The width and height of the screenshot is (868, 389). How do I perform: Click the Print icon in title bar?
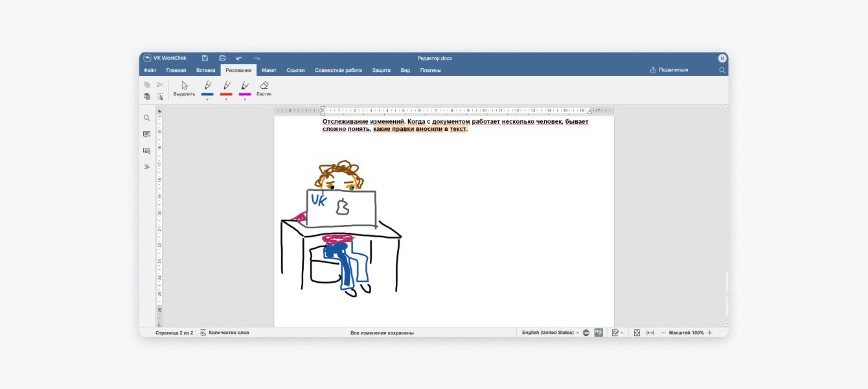coord(222,58)
